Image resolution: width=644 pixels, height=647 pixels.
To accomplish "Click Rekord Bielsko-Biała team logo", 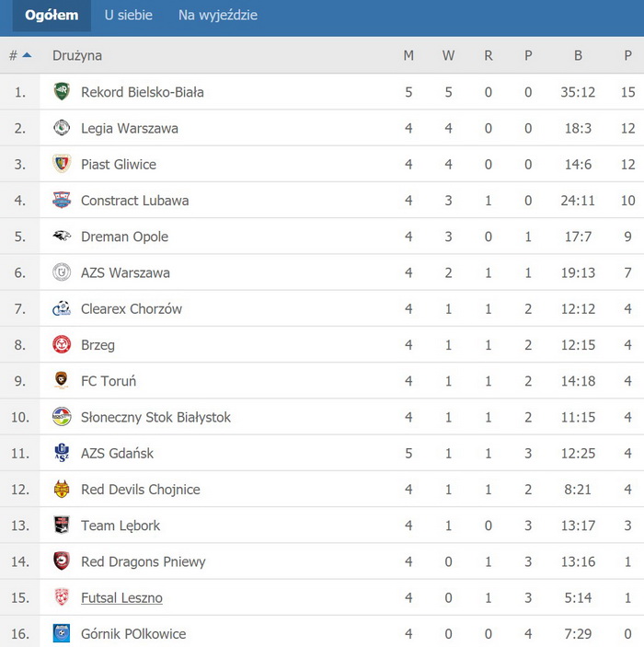I will (x=62, y=92).
